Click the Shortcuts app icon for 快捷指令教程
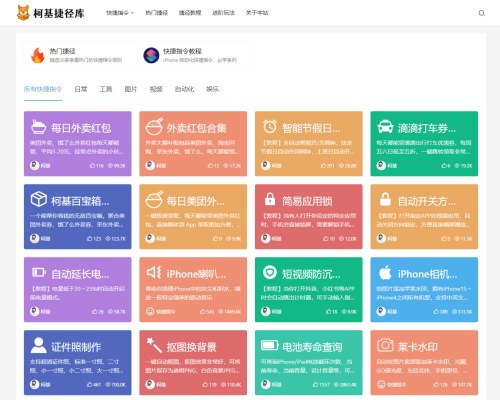Image resolution: width=500 pixels, height=400 pixels. pyautogui.click(x=151, y=55)
